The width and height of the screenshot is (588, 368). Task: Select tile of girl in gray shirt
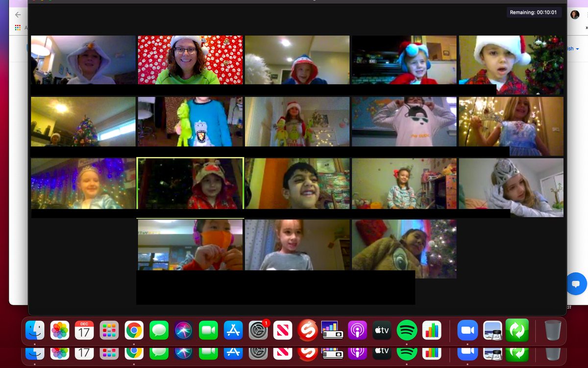click(x=297, y=244)
